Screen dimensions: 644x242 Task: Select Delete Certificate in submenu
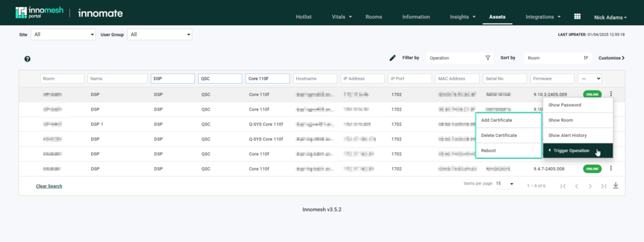tap(508, 135)
